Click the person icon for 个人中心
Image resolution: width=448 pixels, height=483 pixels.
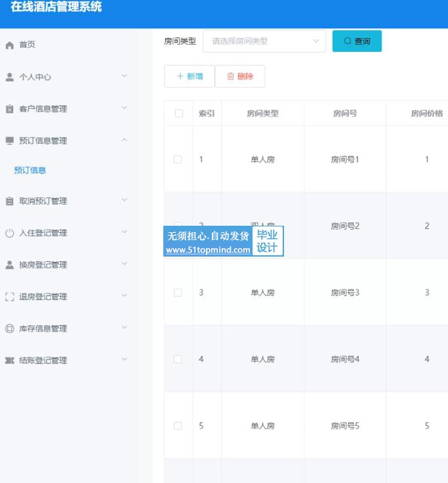coord(9,77)
